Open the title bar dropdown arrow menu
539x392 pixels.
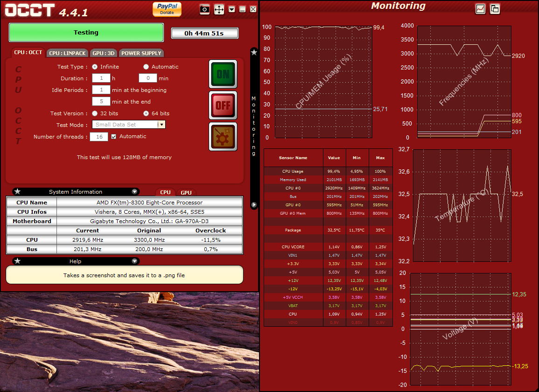(x=231, y=9)
